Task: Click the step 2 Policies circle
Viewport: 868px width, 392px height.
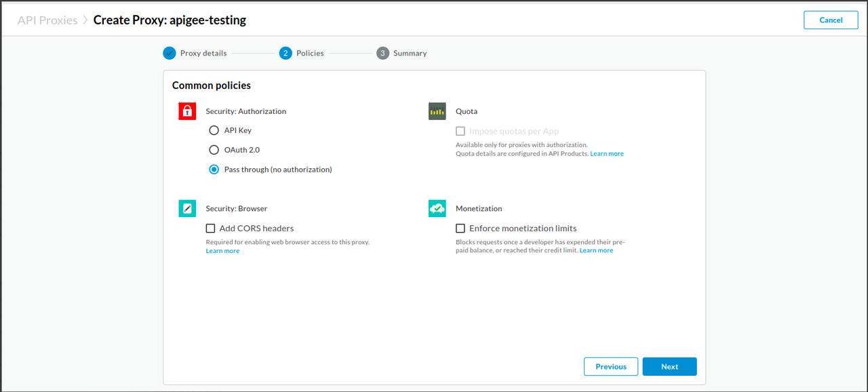Action: click(285, 53)
